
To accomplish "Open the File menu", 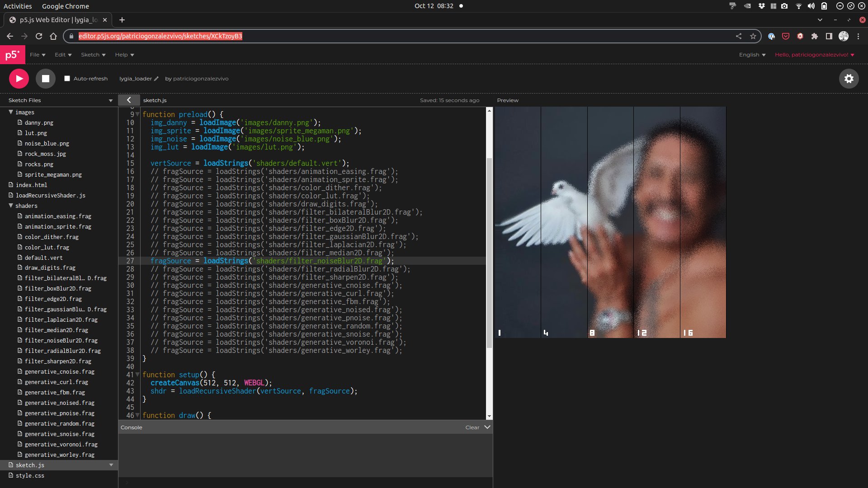I will click(x=38, y=55).
